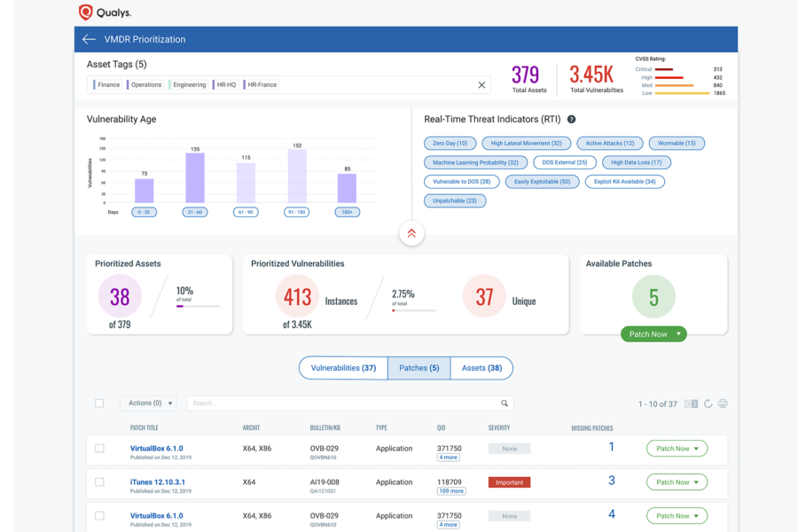Switch to the Assets (38) tab

click(x=481, y=368)
